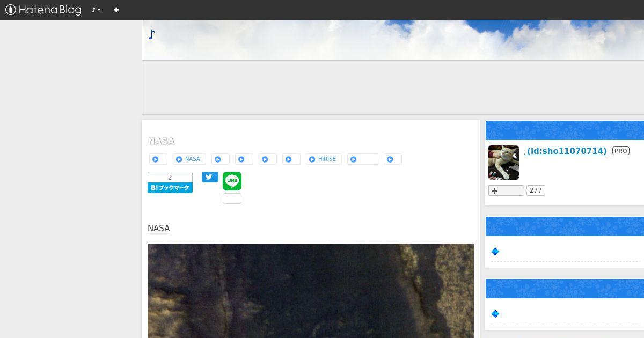This screenshot has height=338, width=644.
Task: Share the post on Twitter
Action: 210,177
